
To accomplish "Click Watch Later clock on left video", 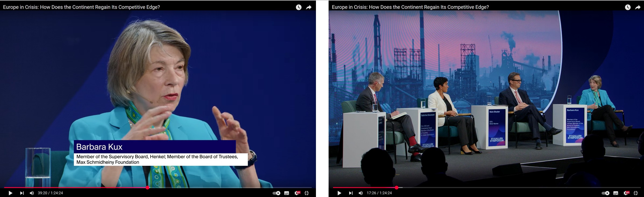I will tap(298, 7).
